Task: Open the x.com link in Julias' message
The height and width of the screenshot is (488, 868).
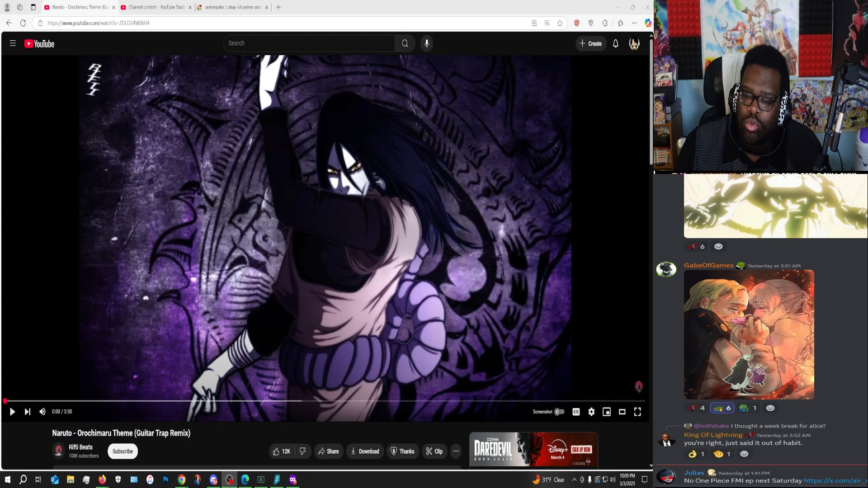Action: click(835, 481)
